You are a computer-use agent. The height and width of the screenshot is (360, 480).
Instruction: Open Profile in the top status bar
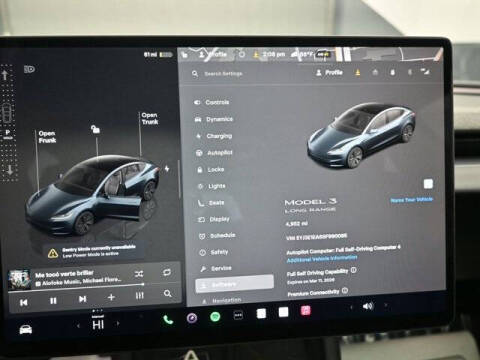pyautogui.click(x=213, y=54)
